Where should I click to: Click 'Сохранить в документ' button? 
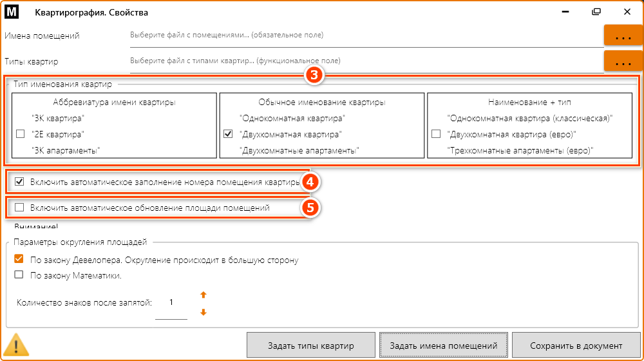coord(576,345)
